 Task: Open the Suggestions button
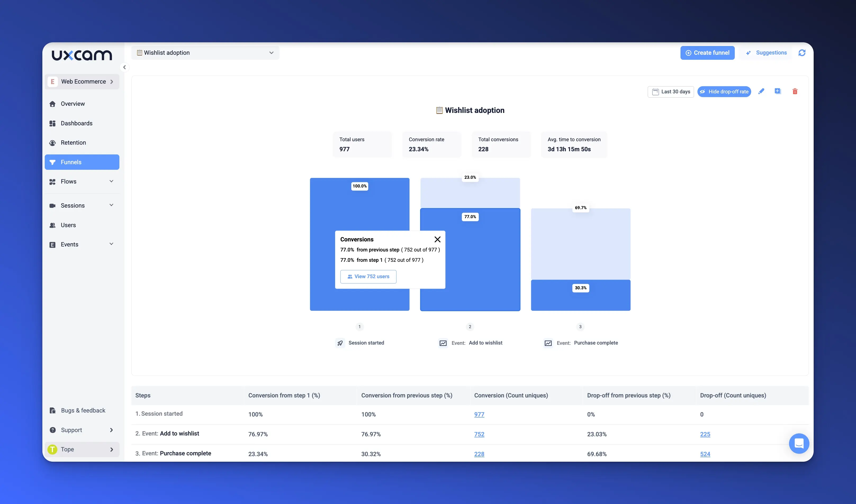pyautogui.click(x=766, y=53)
